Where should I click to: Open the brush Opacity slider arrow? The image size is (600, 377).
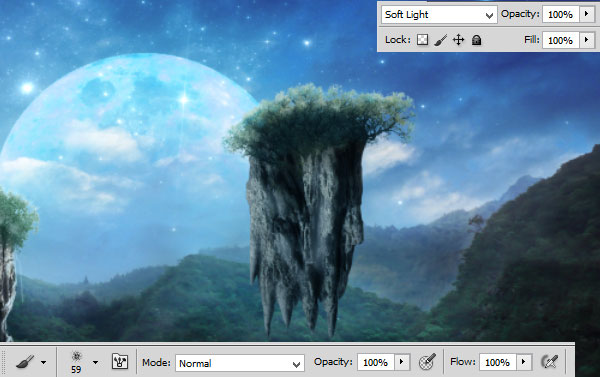coord(401,362)
